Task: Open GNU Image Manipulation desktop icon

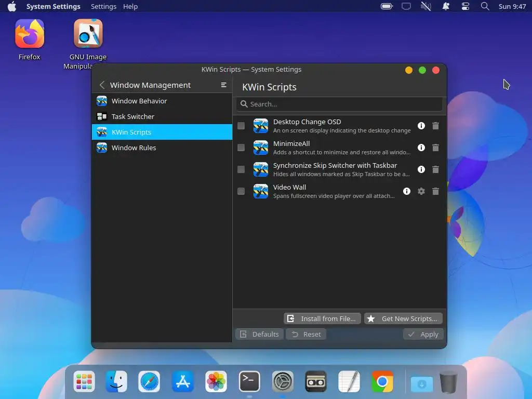Action: pyautogui.click(x=88, y=44)
